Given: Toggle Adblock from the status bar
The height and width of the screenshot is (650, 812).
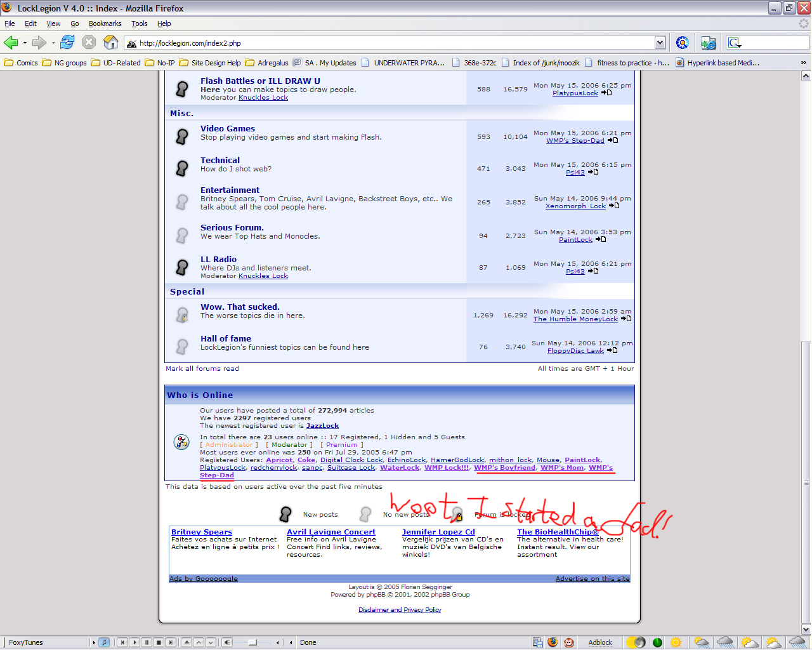Looking at the screenshot, I should pos(599,642).
